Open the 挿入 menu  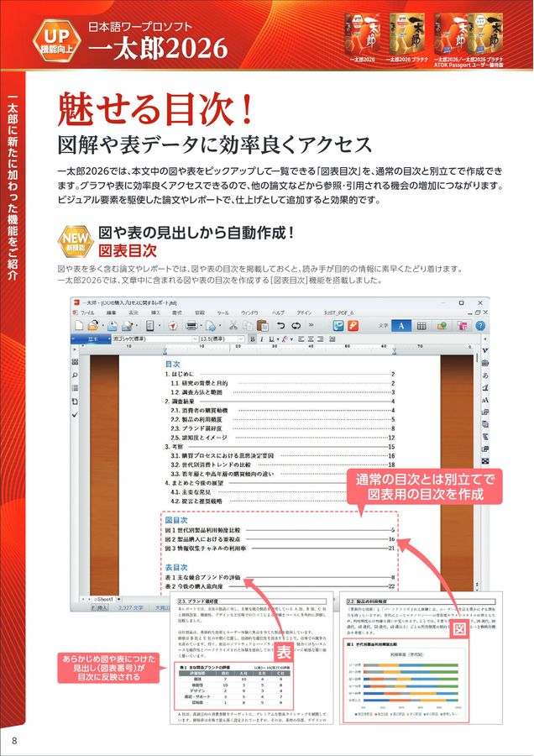pos(155,312)
